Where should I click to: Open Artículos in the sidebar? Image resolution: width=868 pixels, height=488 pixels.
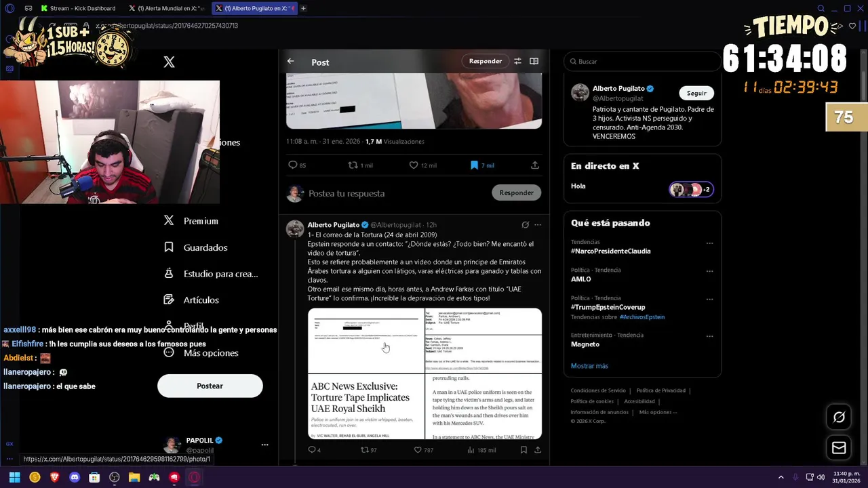click(192, 300)
